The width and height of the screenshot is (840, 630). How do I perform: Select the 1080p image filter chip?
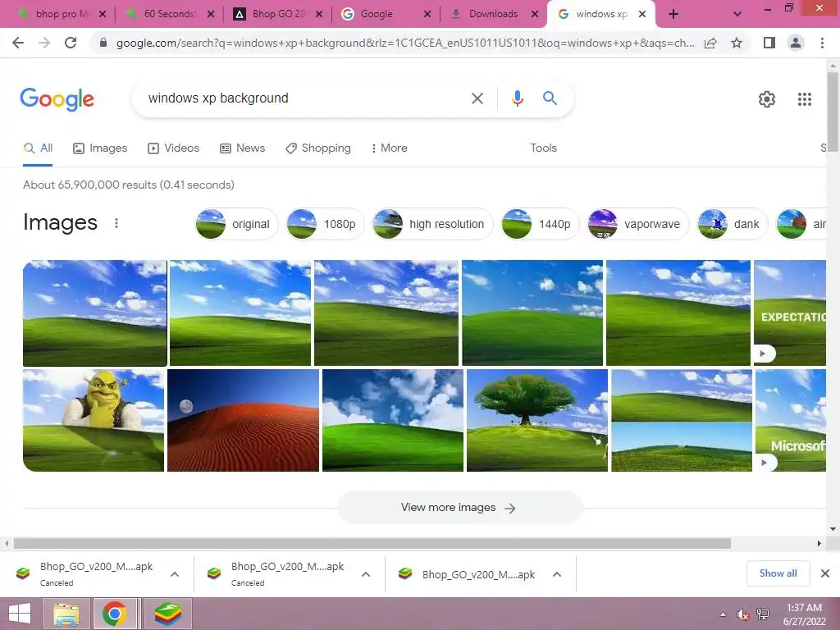click(325, 224)
